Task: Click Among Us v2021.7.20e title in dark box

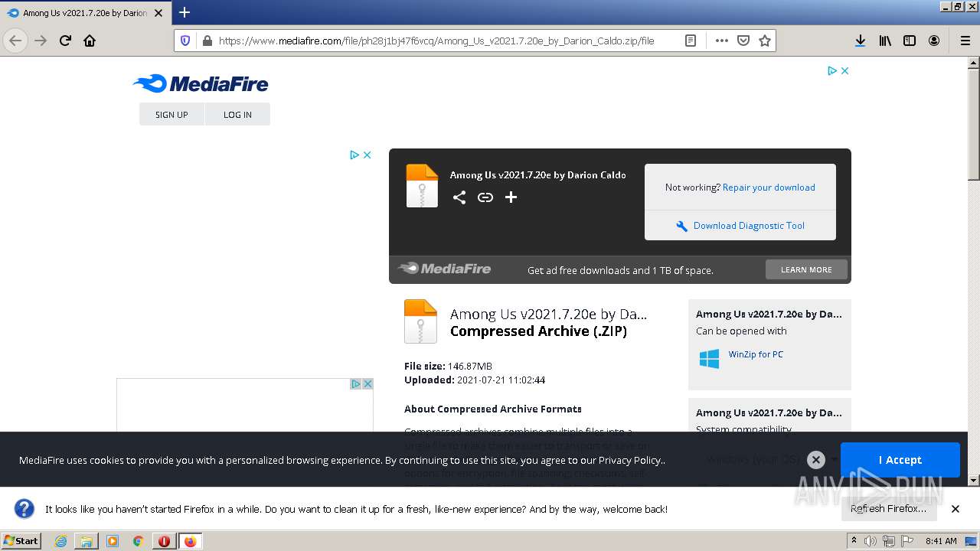Action: pyautogui.click(x=537, y=174)
